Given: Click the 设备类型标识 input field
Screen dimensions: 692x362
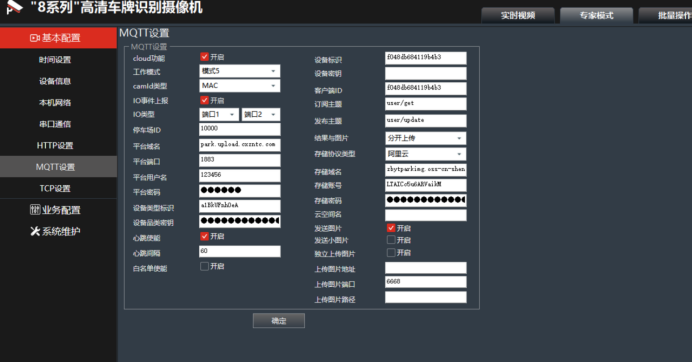Looking at the screenshot, I should click(240, 206).
